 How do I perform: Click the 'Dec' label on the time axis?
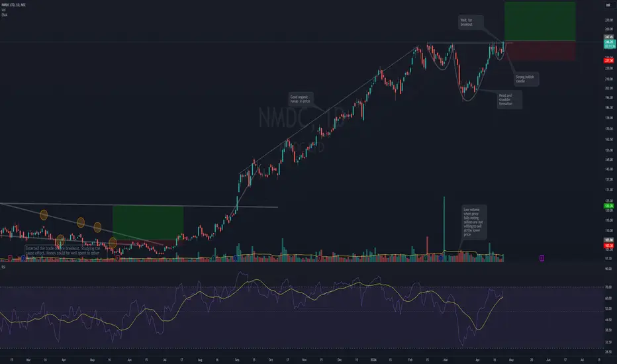[339, 359]
